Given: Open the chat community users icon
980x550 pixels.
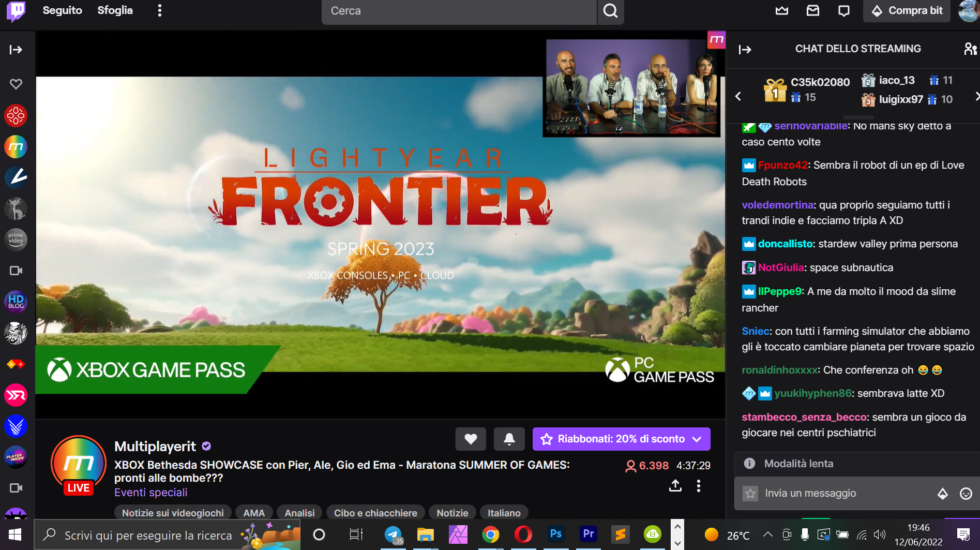Looking at the screenshot, I should pyautogui.click(x=970, y=49).
